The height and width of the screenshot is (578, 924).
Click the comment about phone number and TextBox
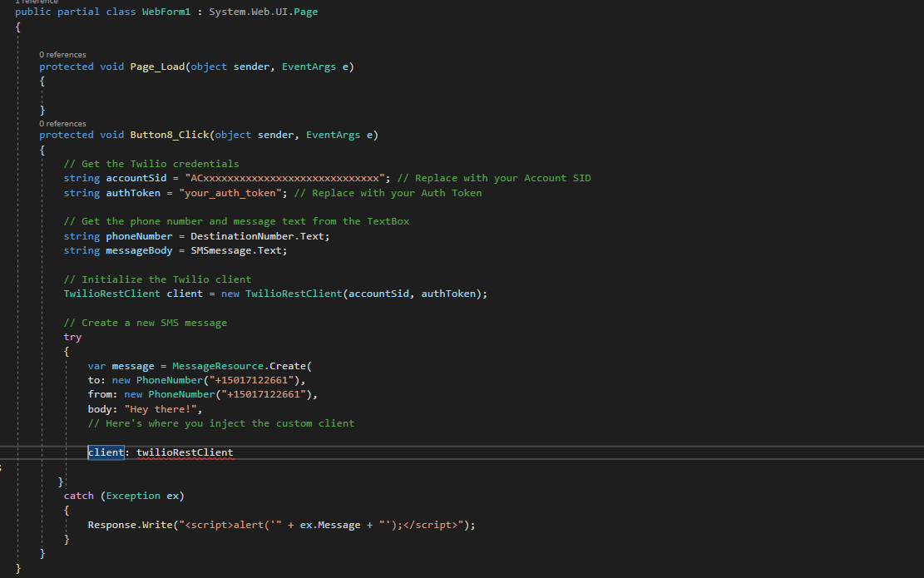236,221
